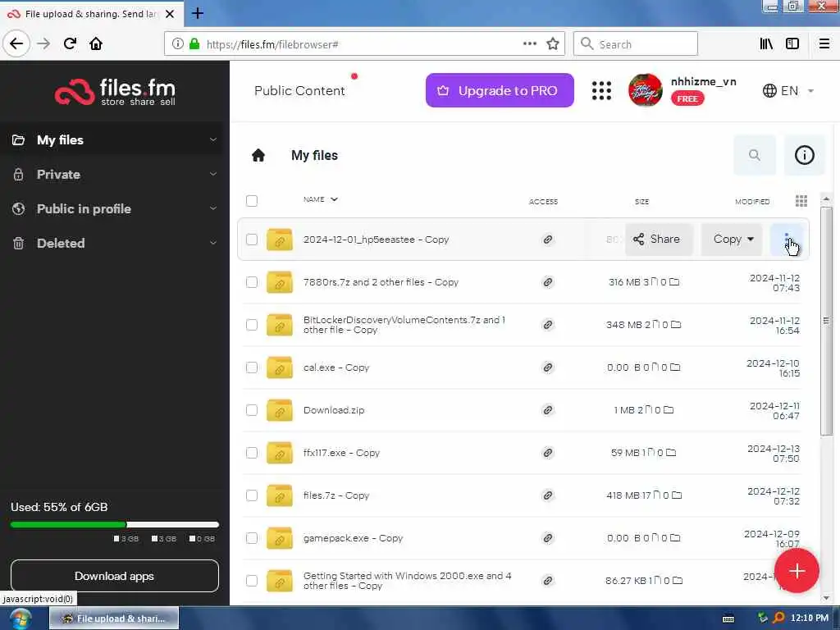The height and width of the screenshot is (630, 840).
Task: Expand the Deleted sidebar chevron
Action: pyautogui.click(x=212, y=243)
